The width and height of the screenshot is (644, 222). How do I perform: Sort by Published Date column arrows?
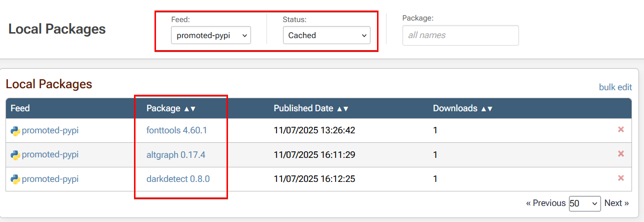342,109
